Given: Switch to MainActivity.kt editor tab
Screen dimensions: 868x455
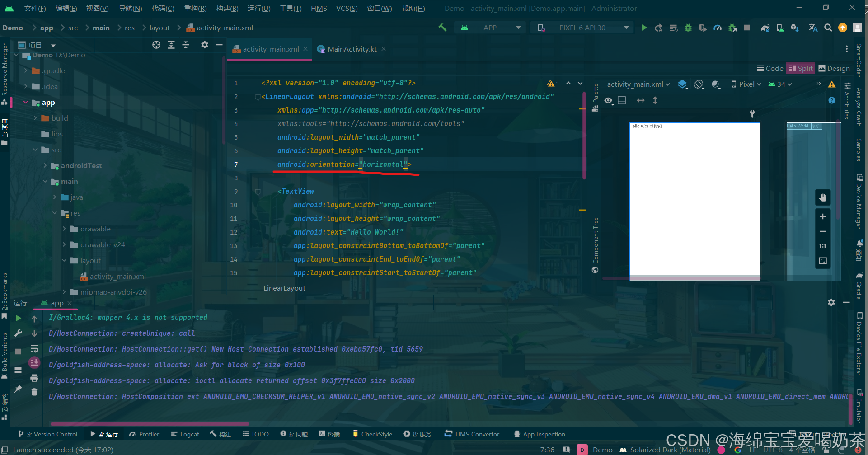Looking at the screenshot, I should pyautogui.click(x=352, y=49).
